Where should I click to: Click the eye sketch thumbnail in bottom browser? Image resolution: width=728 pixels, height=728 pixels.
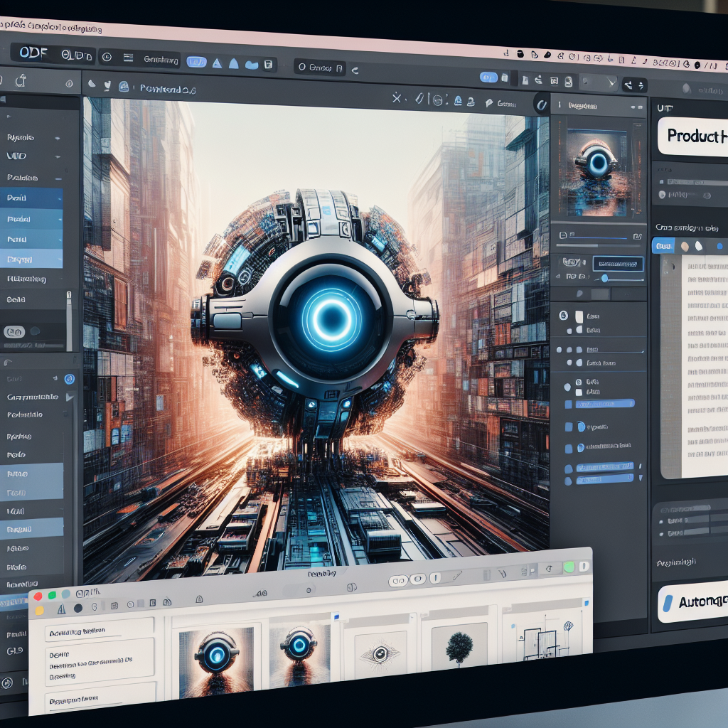[x=381, y=652]
